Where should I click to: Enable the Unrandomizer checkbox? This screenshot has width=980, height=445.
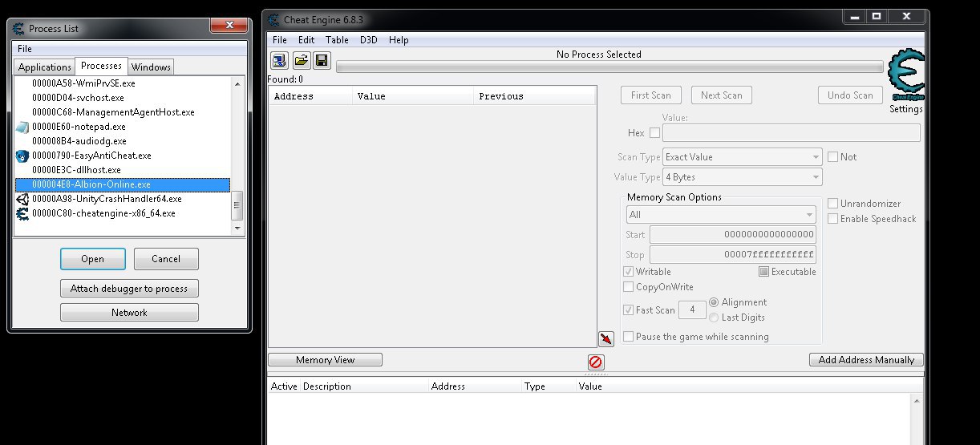[832, 204]
